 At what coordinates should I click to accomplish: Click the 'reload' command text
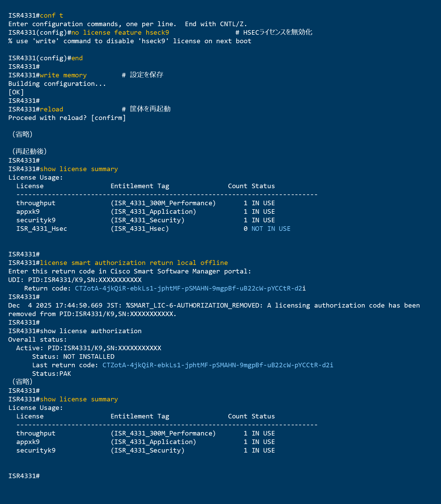pos(51,109)
